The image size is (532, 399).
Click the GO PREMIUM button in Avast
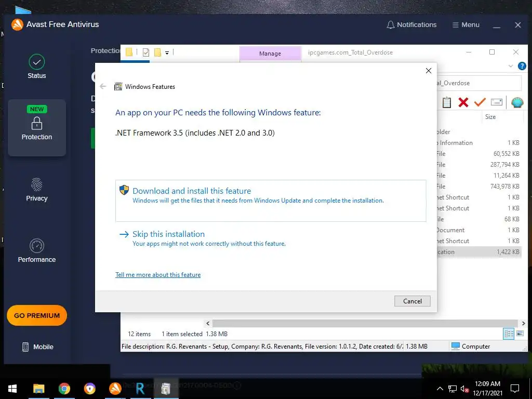point(37,315)
